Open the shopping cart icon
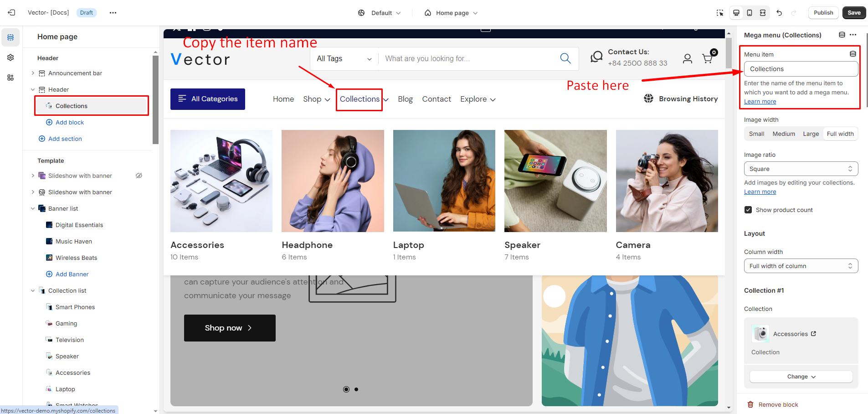 coord(708,58)
